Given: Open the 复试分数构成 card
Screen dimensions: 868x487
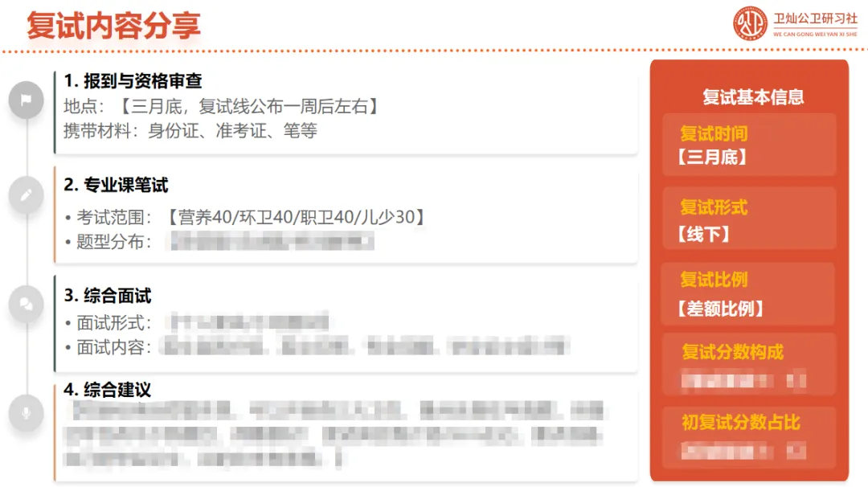Looking at the screenshot, I should (x=749, y=364).
